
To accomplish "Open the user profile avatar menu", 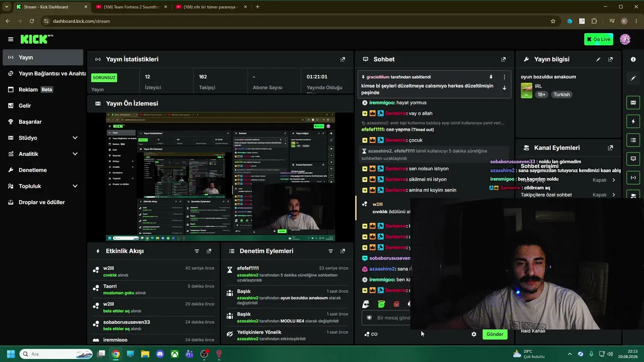I will [x=625, y=39].
